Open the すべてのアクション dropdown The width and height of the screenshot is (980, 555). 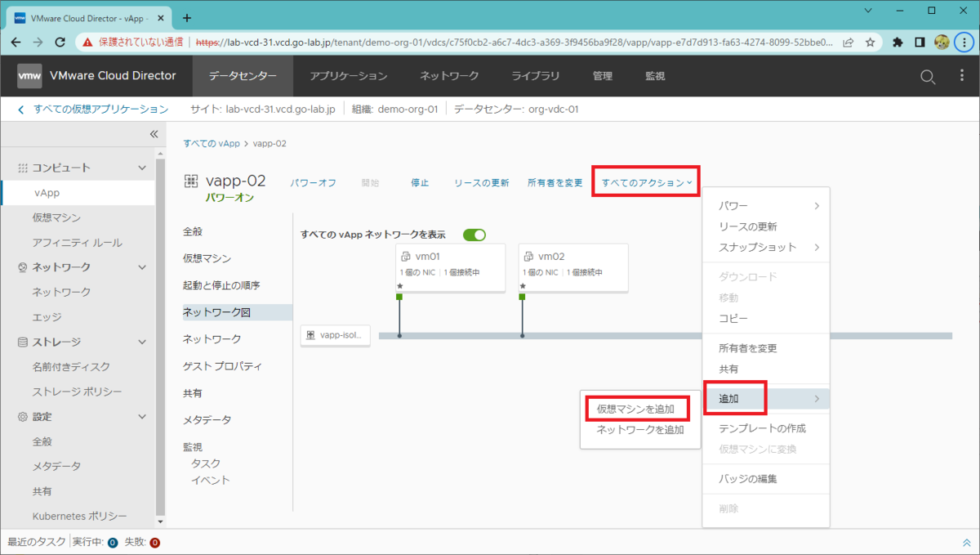[647, 182]
